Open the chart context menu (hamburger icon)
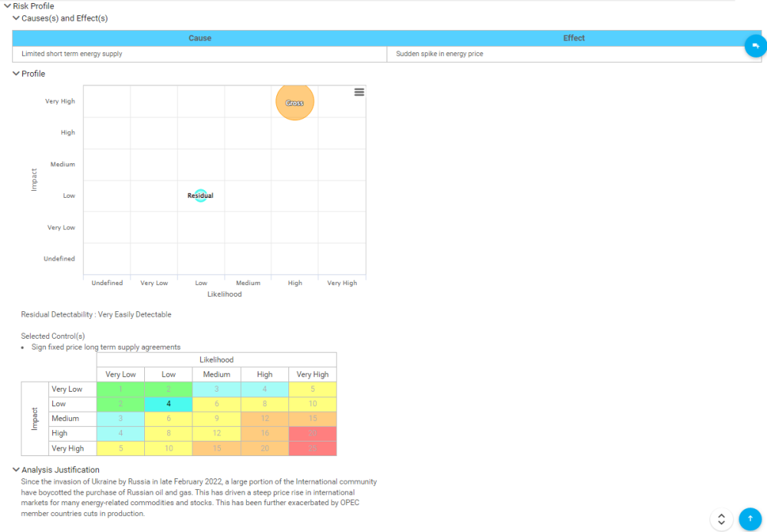The height and width of the screenshot is (532, 767). [x=359, y=91]
